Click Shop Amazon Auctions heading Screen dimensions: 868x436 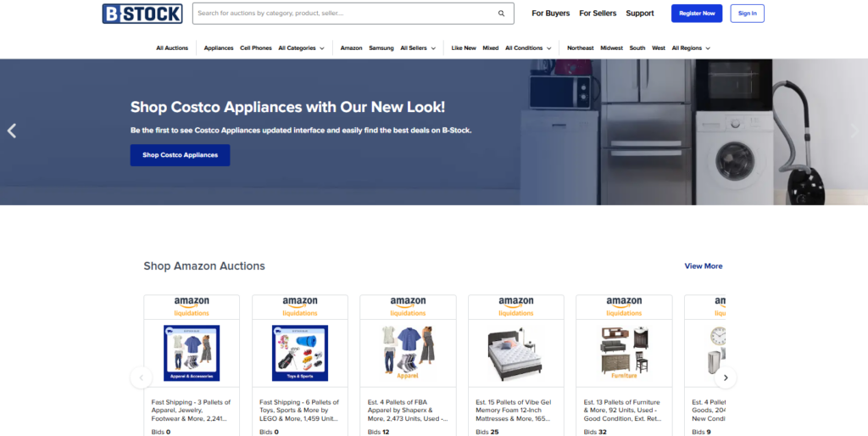coord(204,266)
